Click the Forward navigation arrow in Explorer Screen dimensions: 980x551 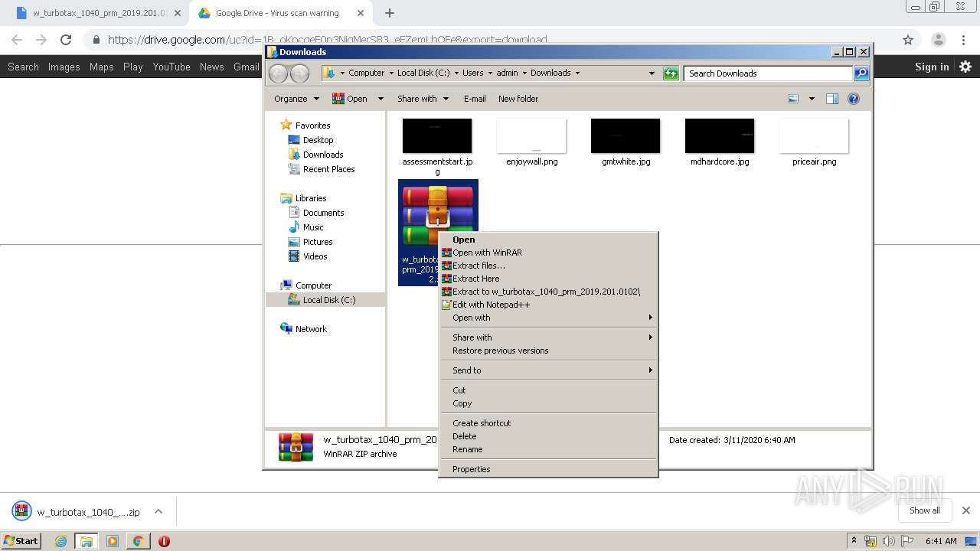pos(299,73)
